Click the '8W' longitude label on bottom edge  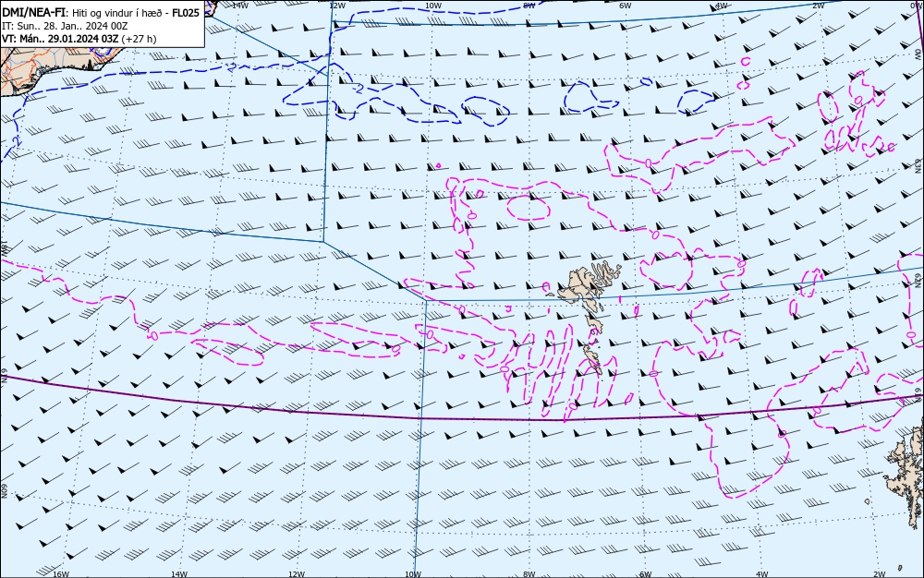coord(529,574)
